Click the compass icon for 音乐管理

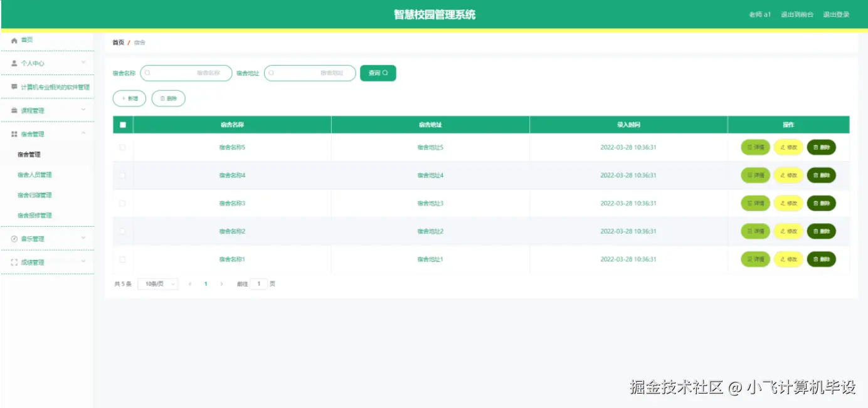click(x=14, y=239)
